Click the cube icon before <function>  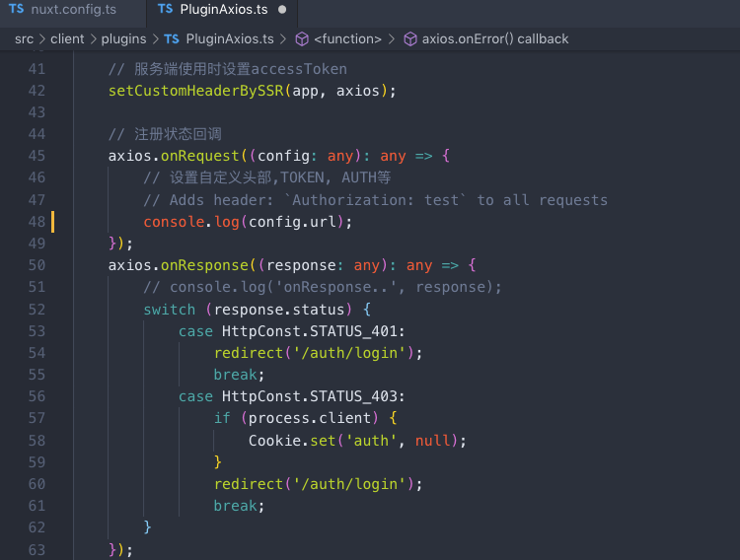[302, 39]
